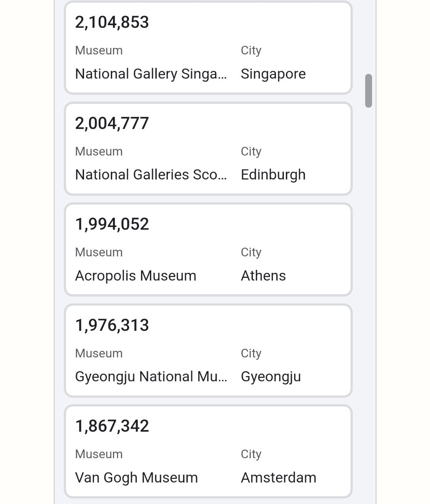
Task: Click Museum label in Acropolis card
Action: 99,252
